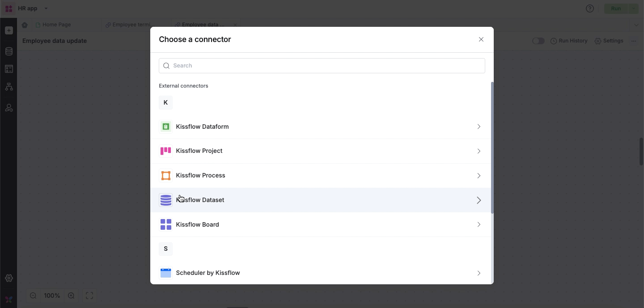Click the connector list vertical scrollbar
The image size is (644, 308).
(x=492, y=148)
